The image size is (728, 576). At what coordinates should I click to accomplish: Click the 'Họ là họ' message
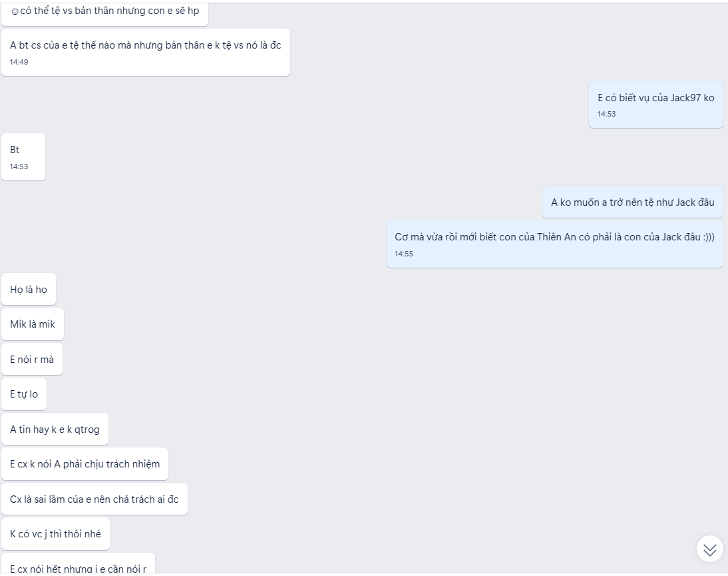click(x=29, y=290)
